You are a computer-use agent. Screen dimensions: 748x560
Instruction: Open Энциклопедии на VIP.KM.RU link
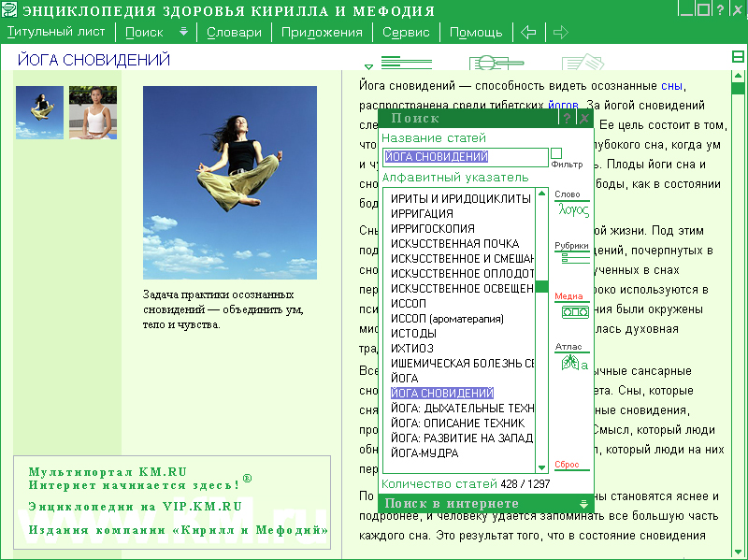135,507
